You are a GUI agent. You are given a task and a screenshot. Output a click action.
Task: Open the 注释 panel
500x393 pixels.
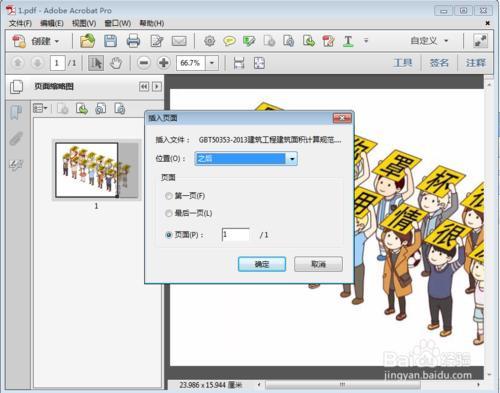[x=476, y=63]
